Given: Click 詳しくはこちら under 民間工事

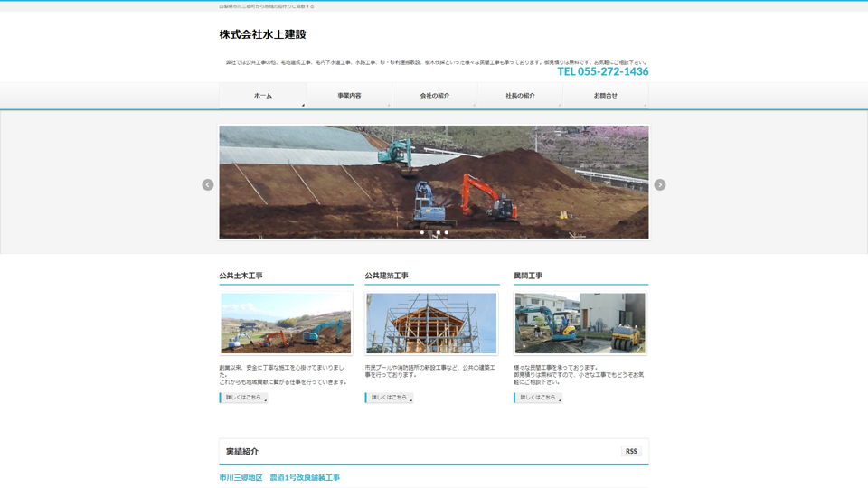Looking at the screenshot, I should [x=538, y=398].
